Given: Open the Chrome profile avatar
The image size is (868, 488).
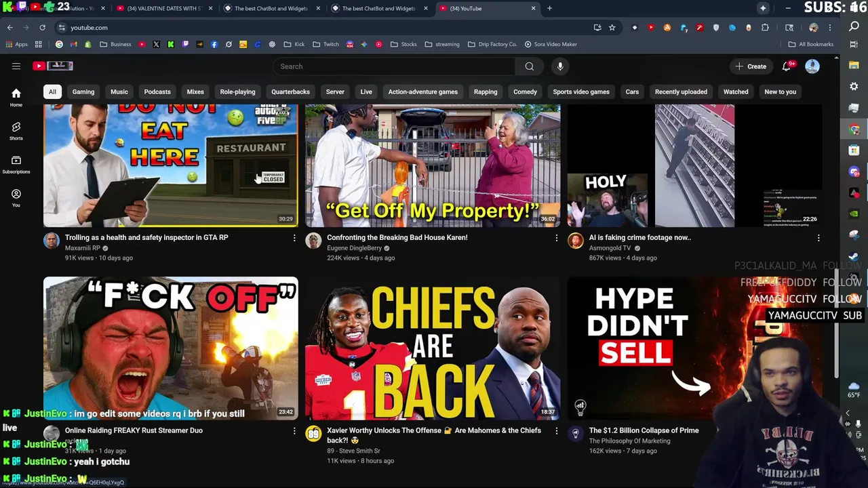Looking at the screenshot, I should coord(814,28).
